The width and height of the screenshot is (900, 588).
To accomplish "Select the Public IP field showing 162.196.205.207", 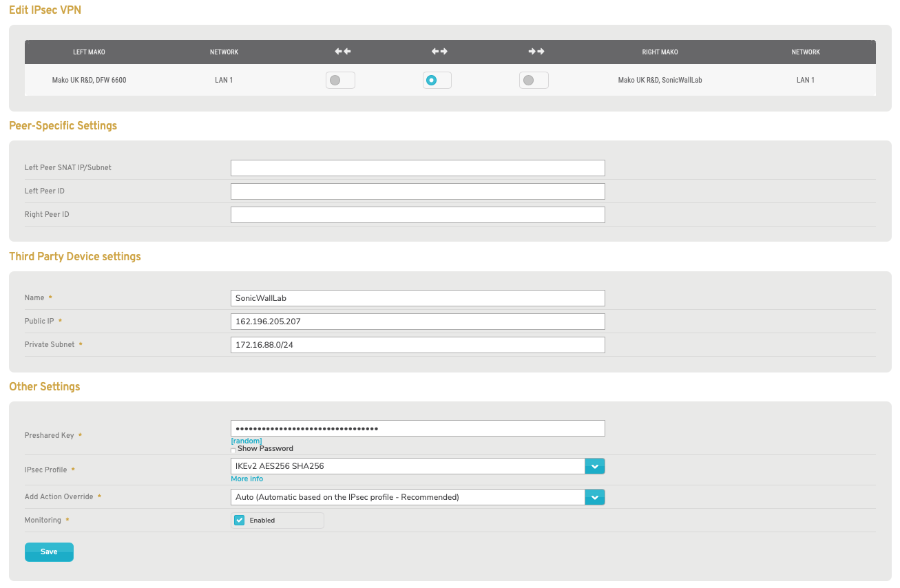I will point(417,321).
